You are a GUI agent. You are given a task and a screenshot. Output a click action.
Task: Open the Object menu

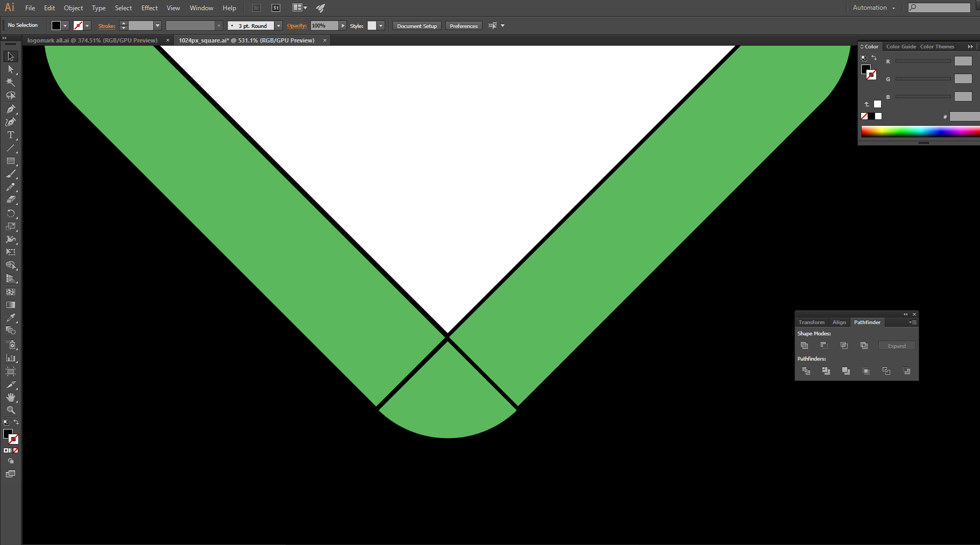[x=73, y=8]
